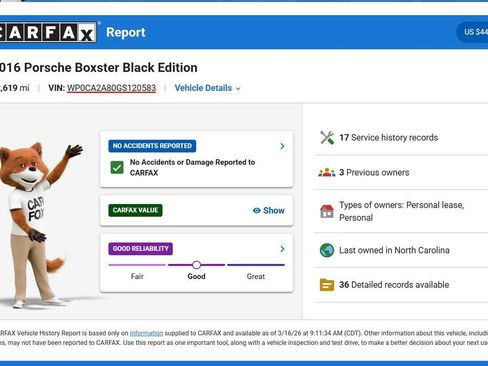Click the CARFAX VALUE badge
The height and width of the screenshot is (366, 488).
point(135,210)
